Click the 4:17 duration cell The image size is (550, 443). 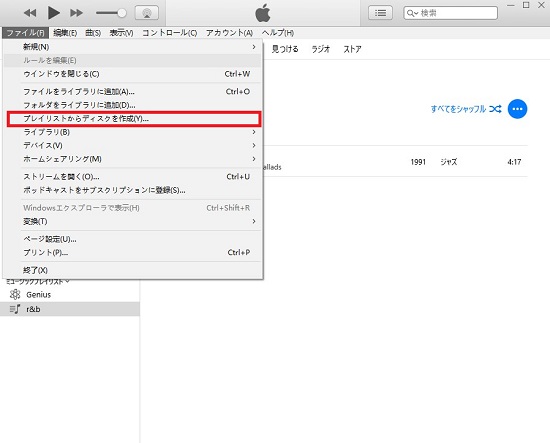(x=514, y=162)
